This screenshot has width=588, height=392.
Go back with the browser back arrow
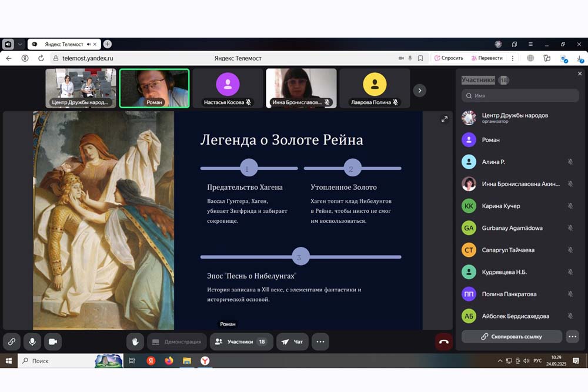9,58
